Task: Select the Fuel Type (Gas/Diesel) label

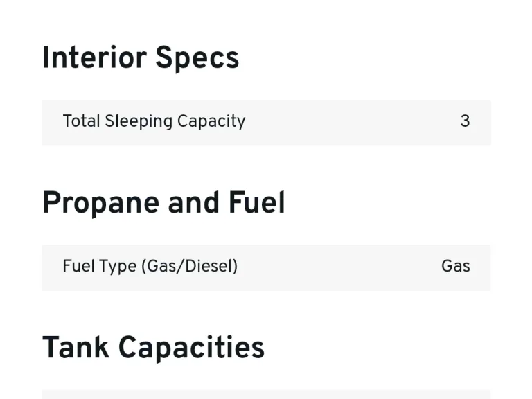Action: tap(150, 266)
